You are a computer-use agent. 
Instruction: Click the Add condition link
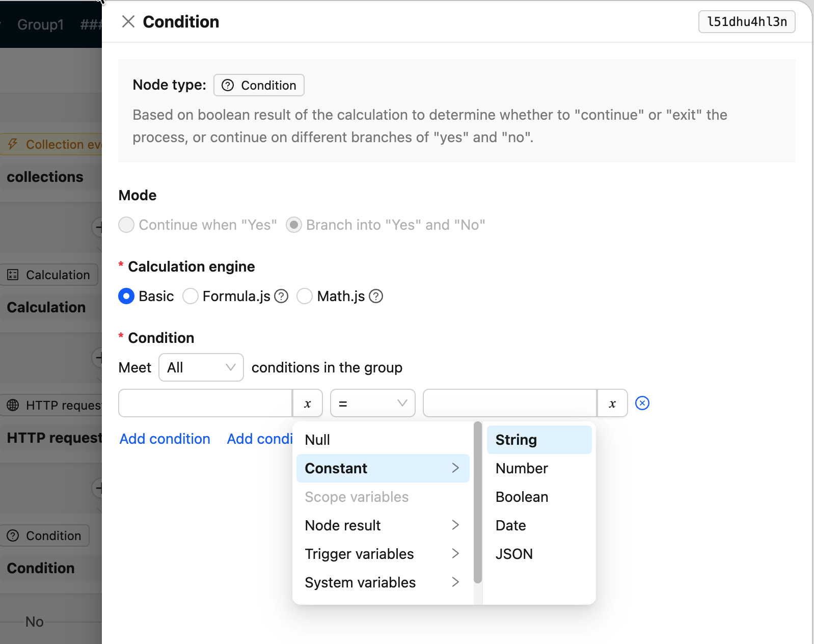pyautogui.click(x=165, y=439)
